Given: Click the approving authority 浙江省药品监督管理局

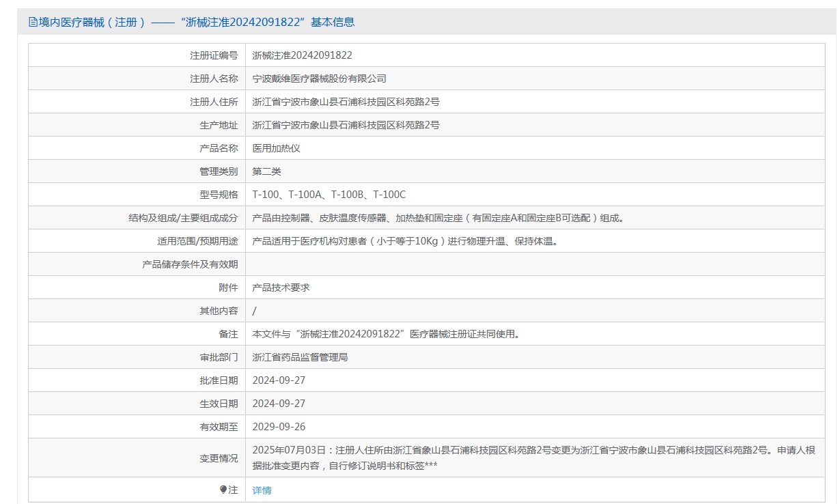Looking at the screenshot, I should (300, 357).
